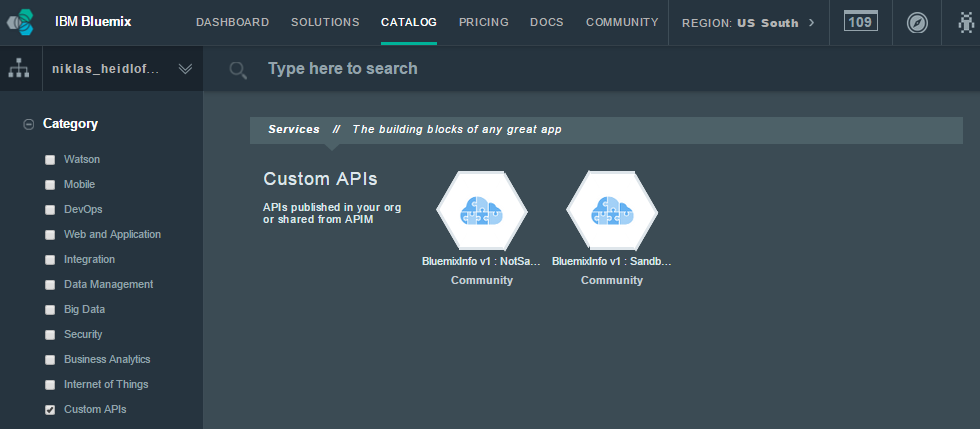
Task: Go to the Dashboard tab
Action: point(232,22)
